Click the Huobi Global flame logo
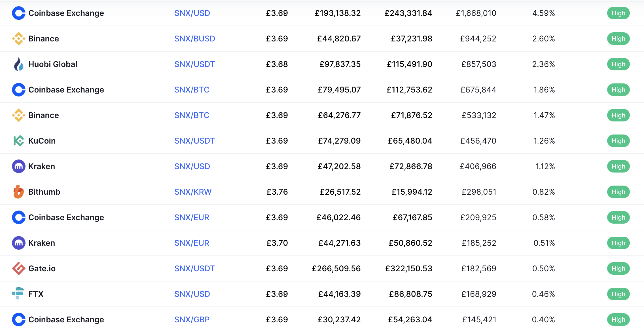Viewport: 644px width, 332px height. [18, 64]
